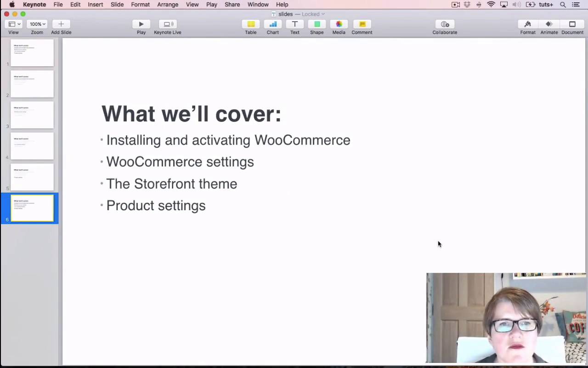The height and width of the screenshot is (368, 588).
Task: Open the Share menu
Action: [x=232, y=5]
